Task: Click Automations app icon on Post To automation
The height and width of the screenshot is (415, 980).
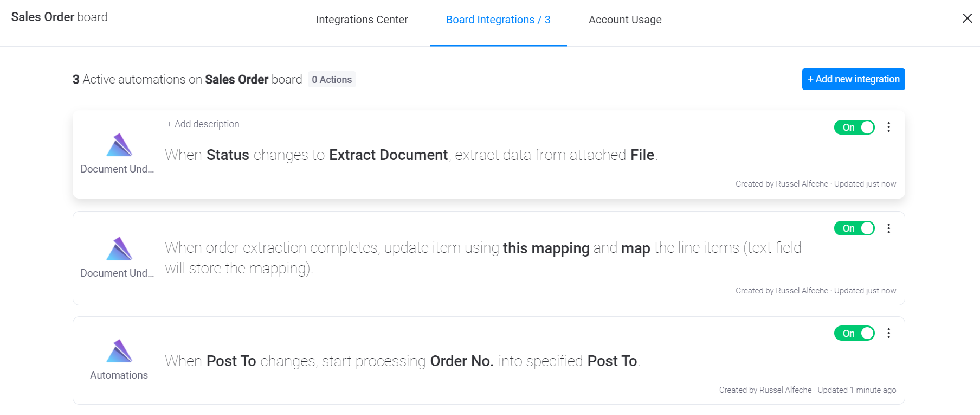Action: [119, 351]
